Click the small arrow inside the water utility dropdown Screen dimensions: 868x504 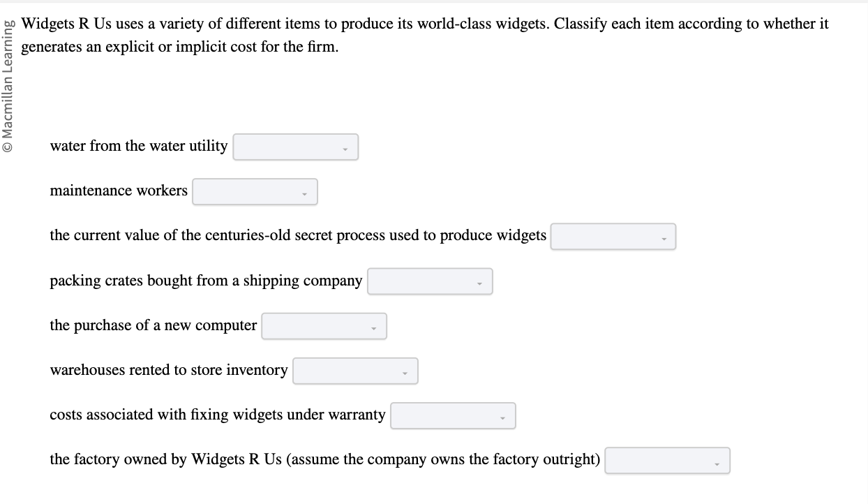point(345,149)
